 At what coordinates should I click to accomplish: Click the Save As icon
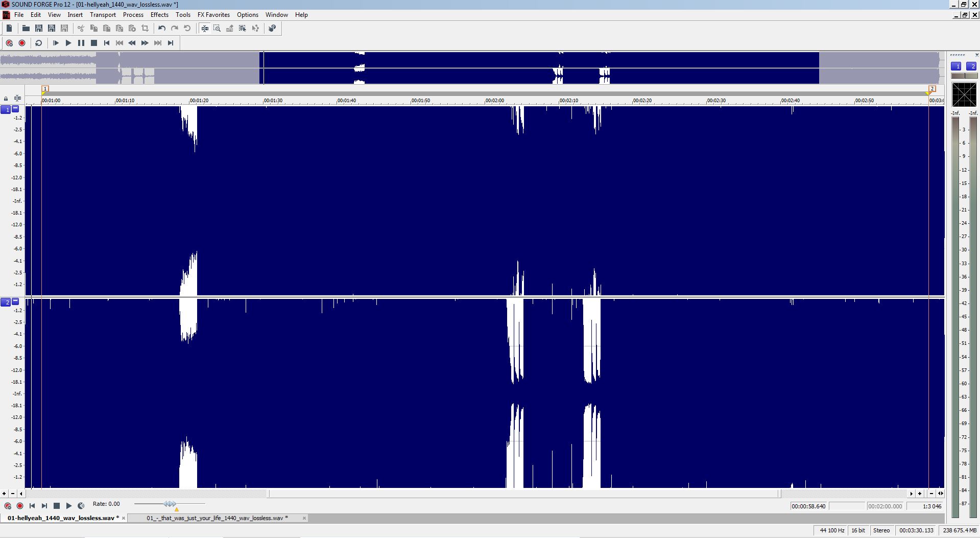coord(51,29)
